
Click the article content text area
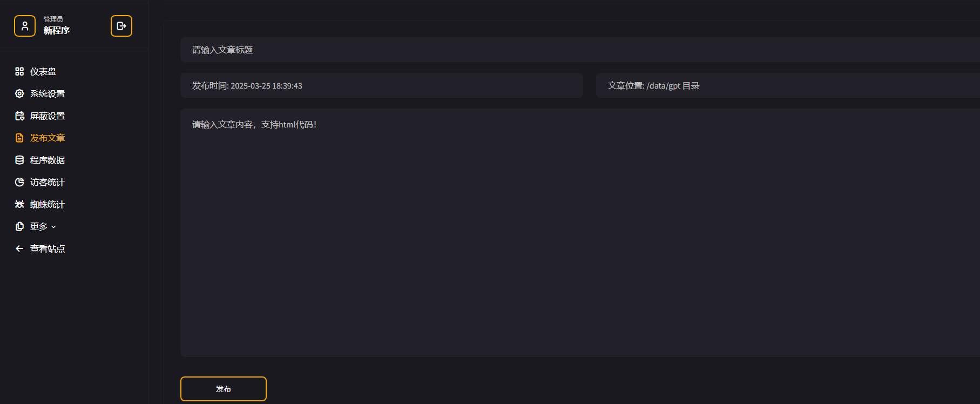pyautogui.click(x=580, y=233)
